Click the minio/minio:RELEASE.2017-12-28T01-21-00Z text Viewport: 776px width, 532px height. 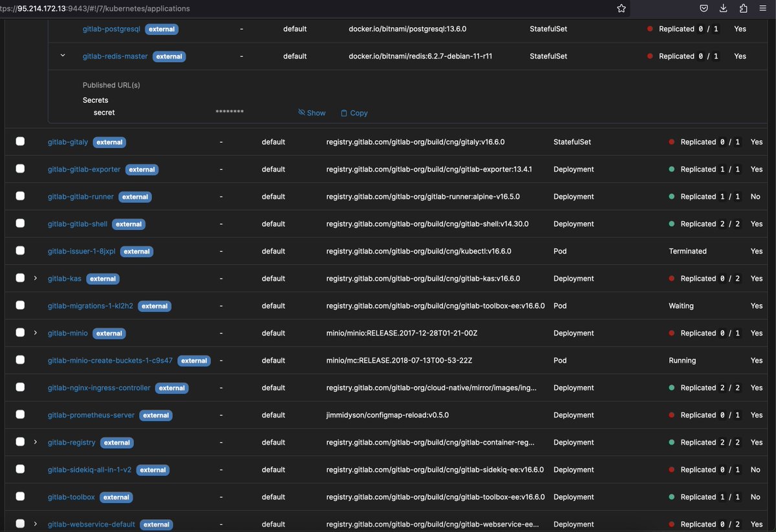coord(402,334)
